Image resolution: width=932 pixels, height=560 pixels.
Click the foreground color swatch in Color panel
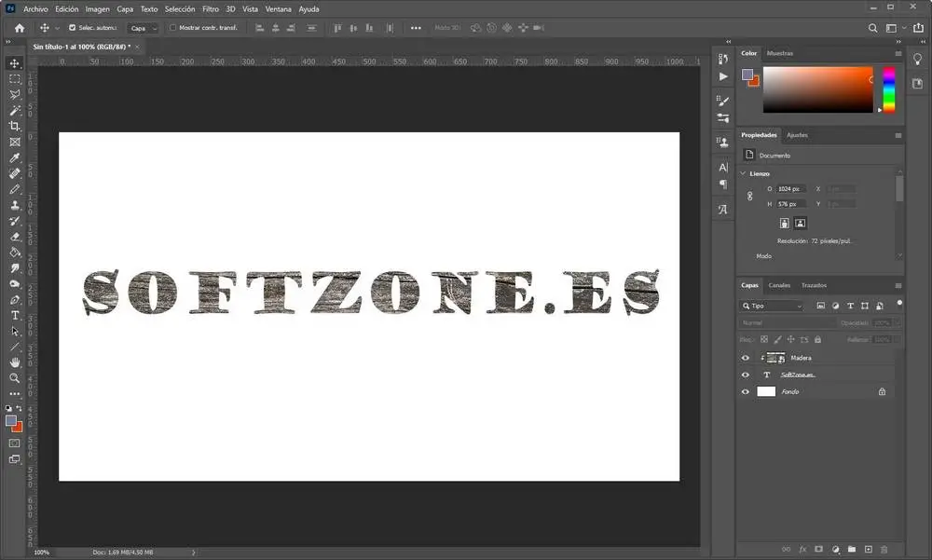coord(747,75)
